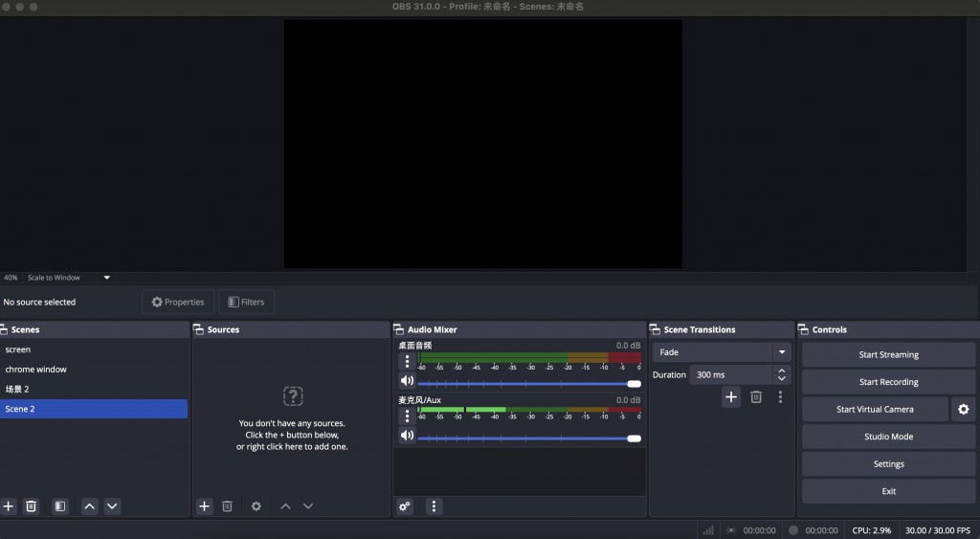This screenshot has height=539, width=980.
Task: Move source down in Sources panel
Action: 308,506
